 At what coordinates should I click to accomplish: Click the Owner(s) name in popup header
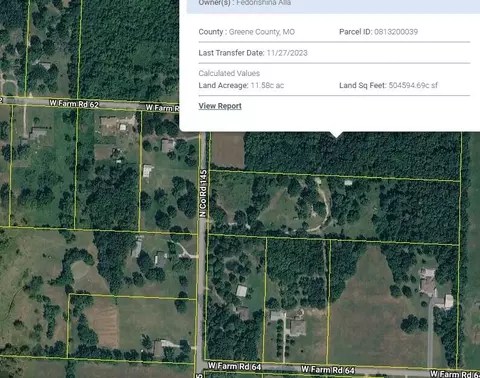[264, 3]
